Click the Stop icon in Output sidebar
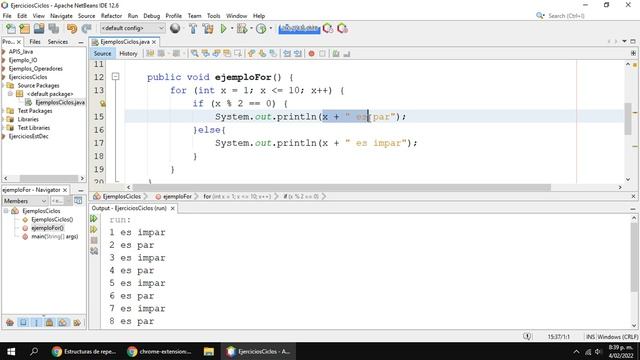The image size is (640, 360). click(94, 240)
